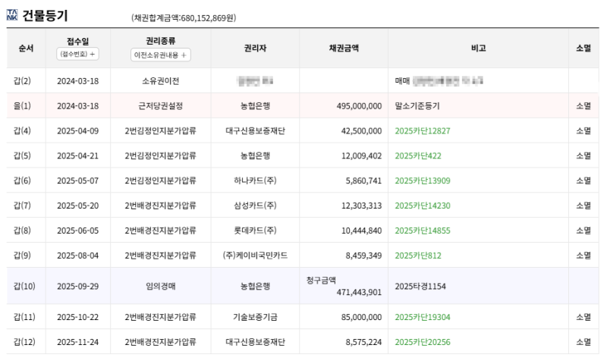
Task: Click the 소유권이전 right type cell
Action: (x=160, y=81)
